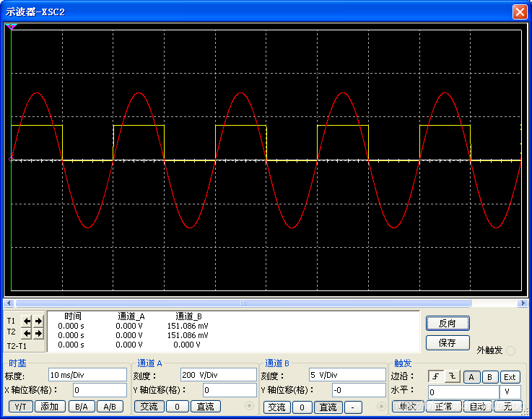Move cursor T1 right with arrow
This screenshot has width=532, height=419.
pyautogui.click(x=39, y=321)
